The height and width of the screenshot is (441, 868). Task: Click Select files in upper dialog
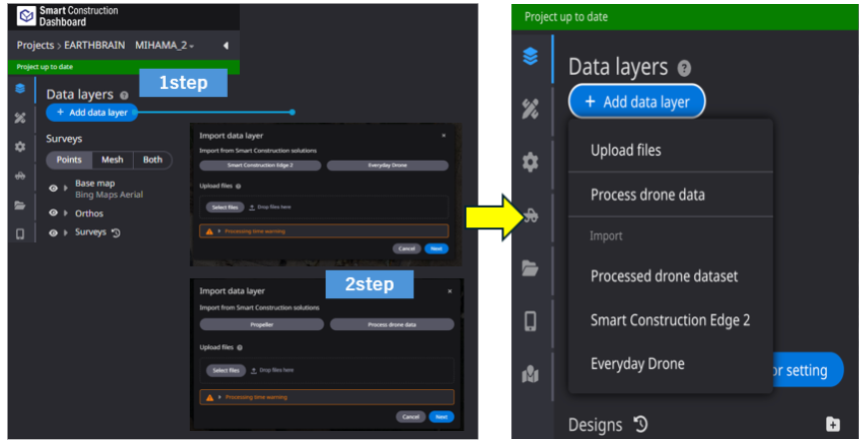click(225, 208)
